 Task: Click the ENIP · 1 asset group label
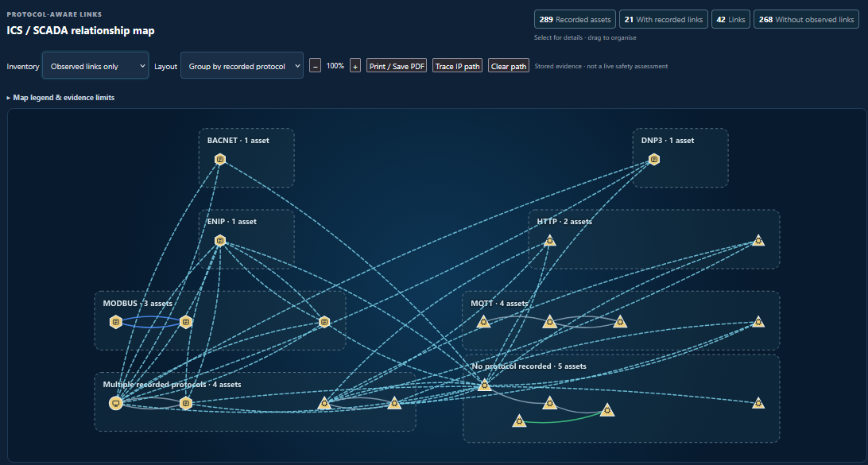(232, 222)
